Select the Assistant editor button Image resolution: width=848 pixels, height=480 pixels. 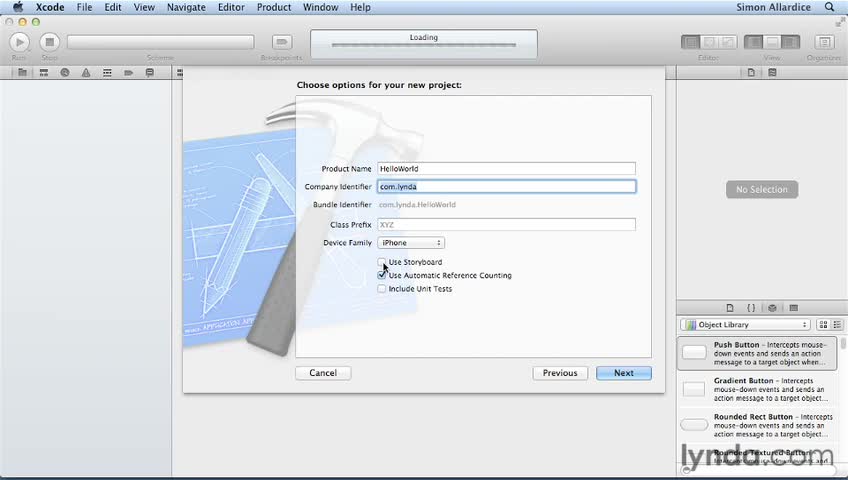709,42
